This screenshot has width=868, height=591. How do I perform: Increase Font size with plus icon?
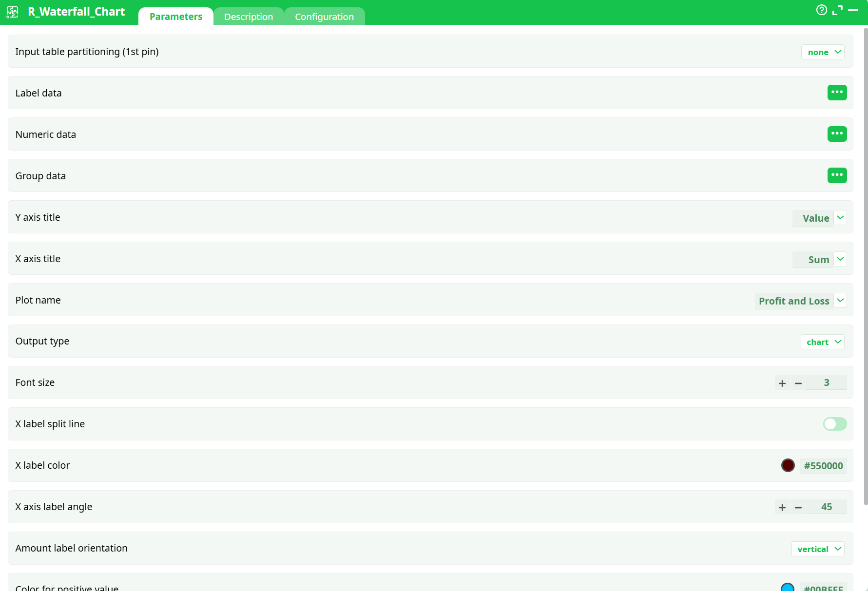point(782,383)
